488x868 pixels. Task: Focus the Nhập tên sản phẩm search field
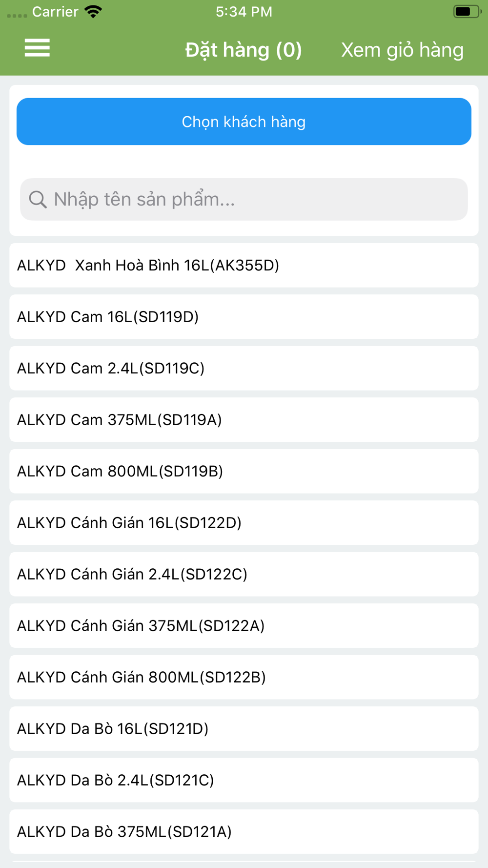tap(254, 199)
